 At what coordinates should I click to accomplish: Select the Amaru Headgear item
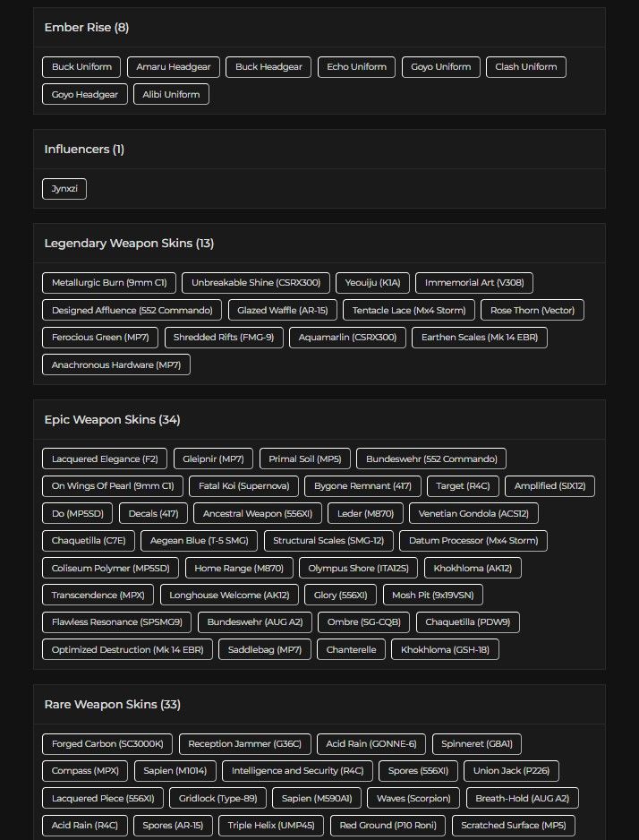click(x=174, y=67)
